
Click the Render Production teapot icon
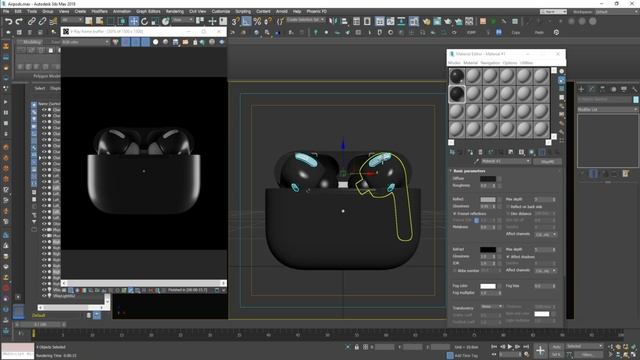(x=448, y=21)
